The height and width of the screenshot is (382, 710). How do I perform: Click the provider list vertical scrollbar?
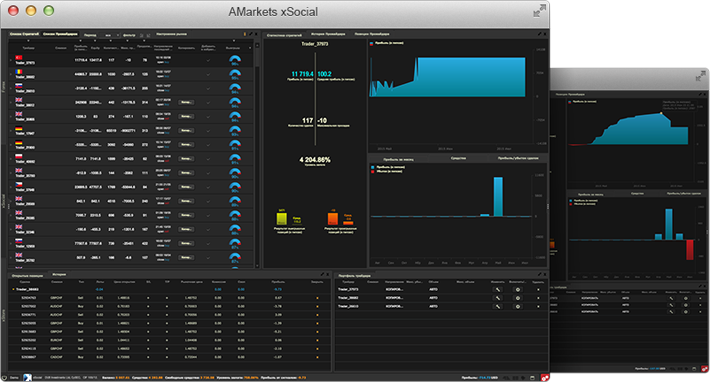click(x=257, y=154)
